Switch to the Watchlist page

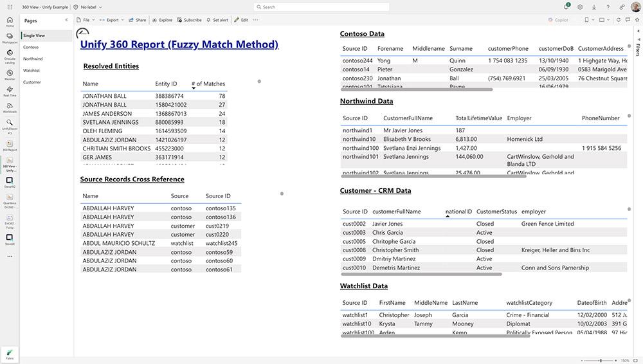(x=46, y=71)
